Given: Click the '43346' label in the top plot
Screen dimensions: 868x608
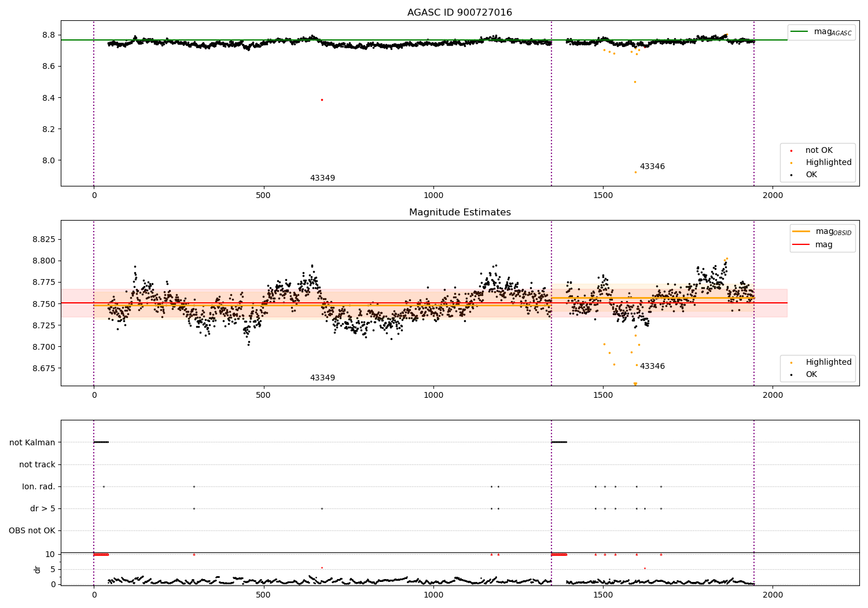Looking at the screenshot, I should [652, 167].
